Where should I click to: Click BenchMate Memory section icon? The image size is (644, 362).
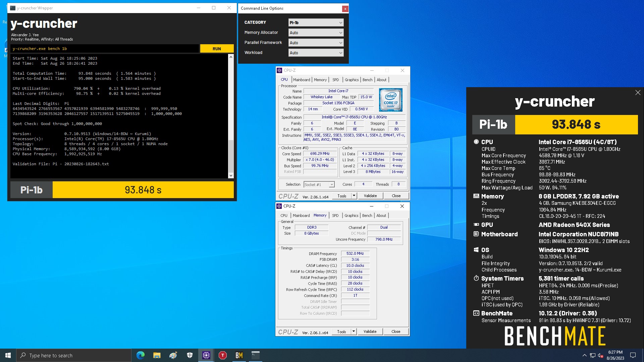[x=476, y=196]
